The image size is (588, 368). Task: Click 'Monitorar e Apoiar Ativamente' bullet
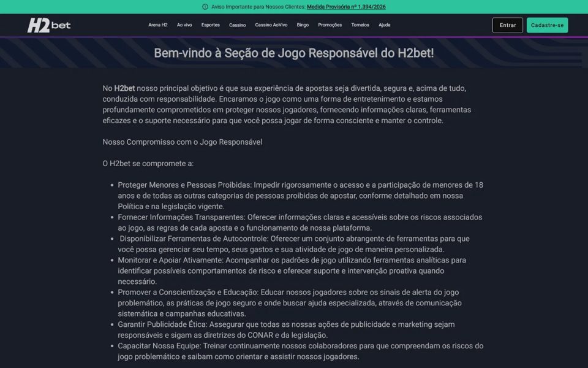coord(292,270)
